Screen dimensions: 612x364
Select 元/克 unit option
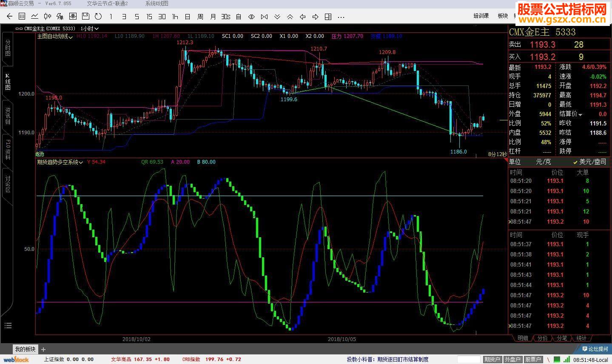coord(543,162)
